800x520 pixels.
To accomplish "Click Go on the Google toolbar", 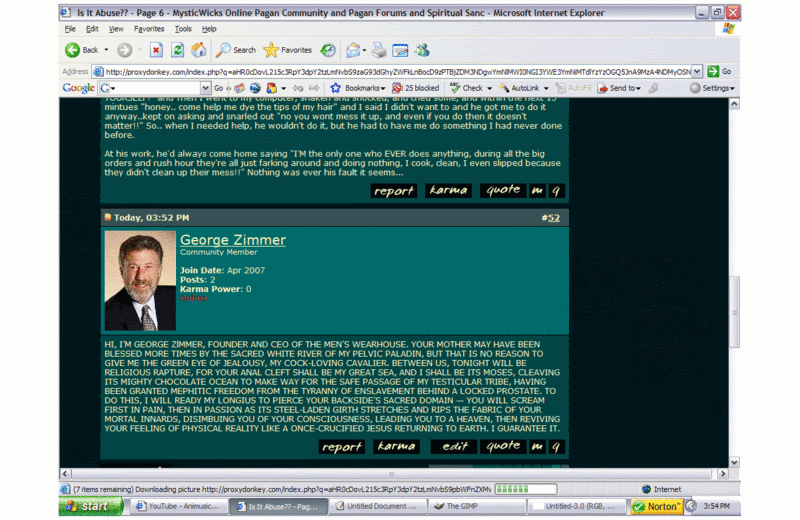I will pos(218,88).
